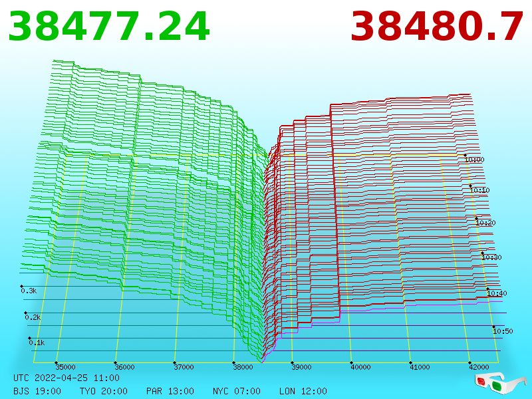
Task: Click the 0.1k depth axis label
Action: 37,342
